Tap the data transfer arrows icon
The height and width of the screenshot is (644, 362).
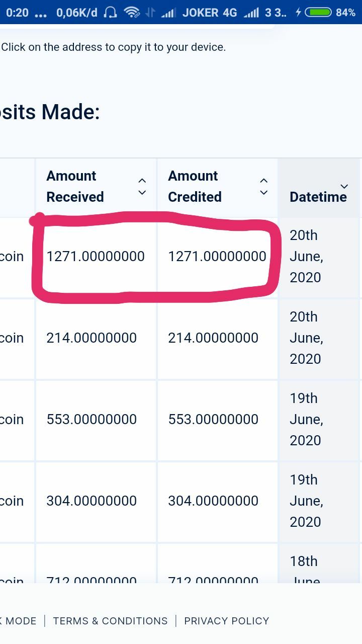(150, 13)
